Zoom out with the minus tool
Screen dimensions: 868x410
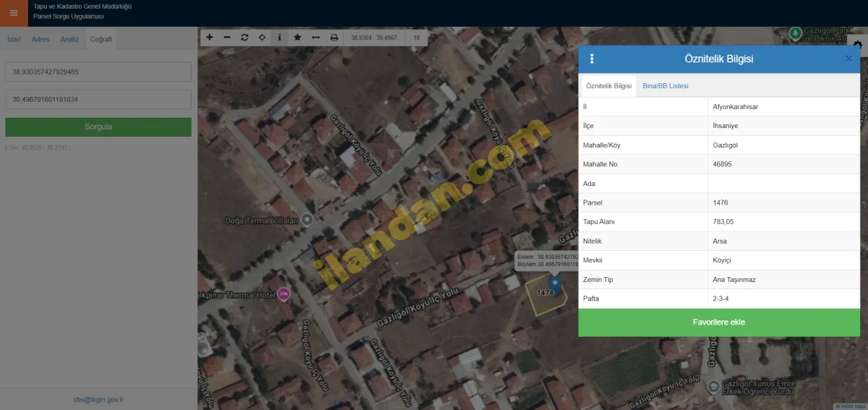click(x=227, y=37)
